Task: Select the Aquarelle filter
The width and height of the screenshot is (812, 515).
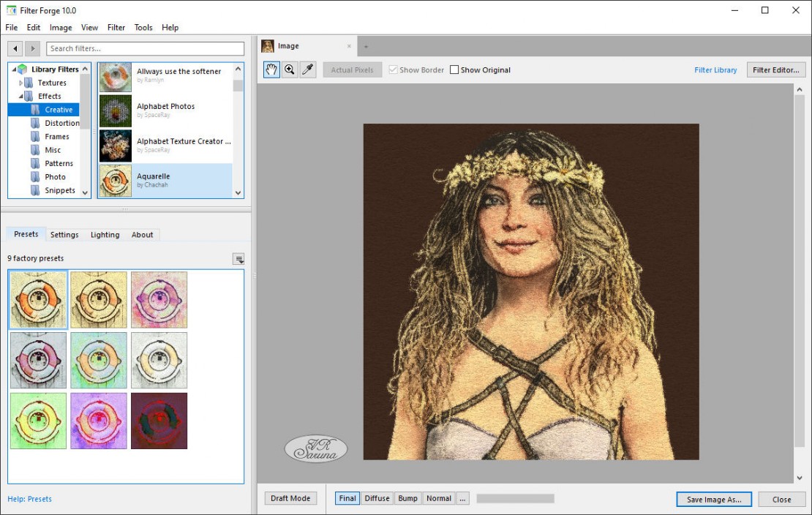Action: tap(165, 180)
